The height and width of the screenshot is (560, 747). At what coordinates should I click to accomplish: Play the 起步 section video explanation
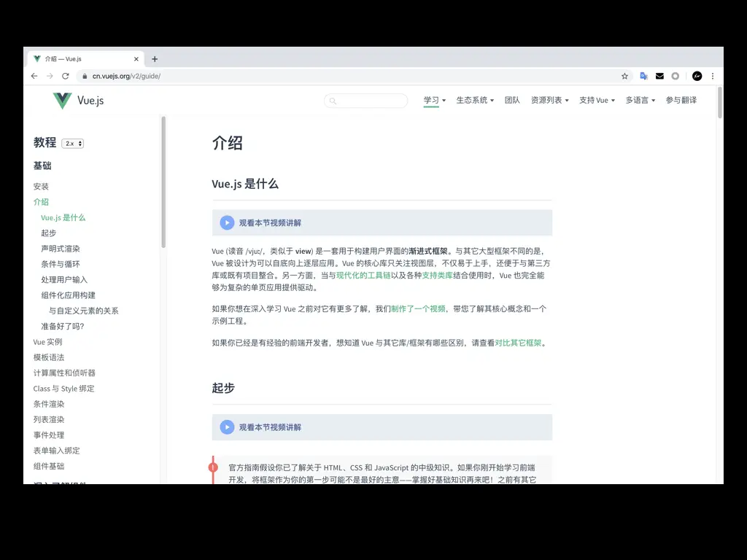[227, 427]
